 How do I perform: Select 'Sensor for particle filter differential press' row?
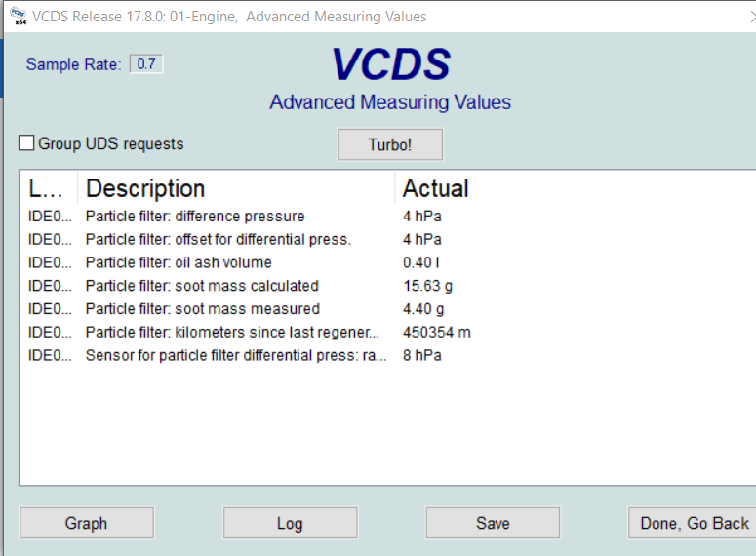click(387, 355)
